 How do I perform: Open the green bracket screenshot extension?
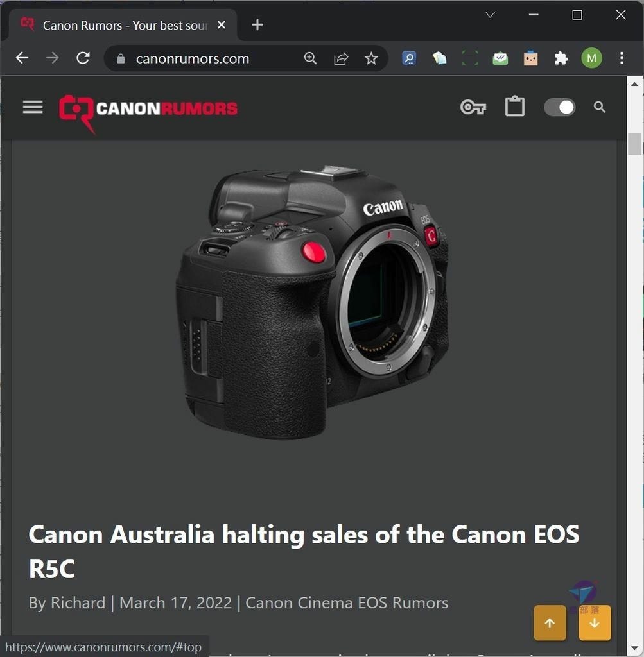pos(469,58)
